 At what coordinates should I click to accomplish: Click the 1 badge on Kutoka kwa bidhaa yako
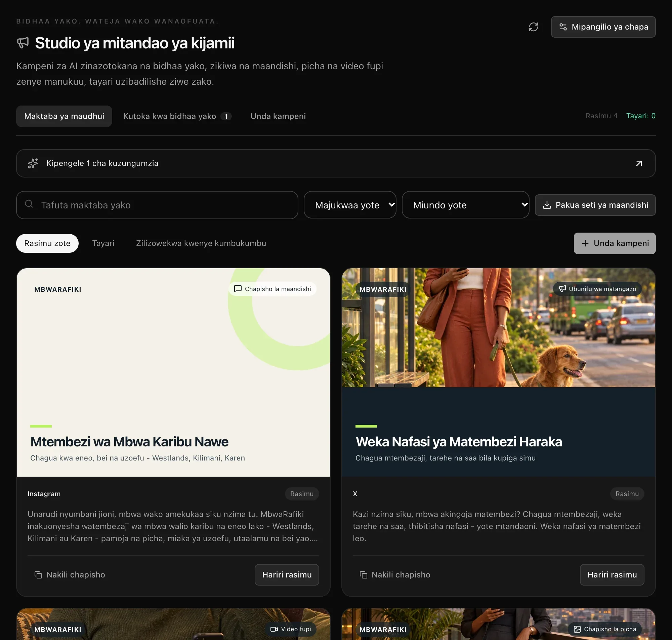click(226, 116)
